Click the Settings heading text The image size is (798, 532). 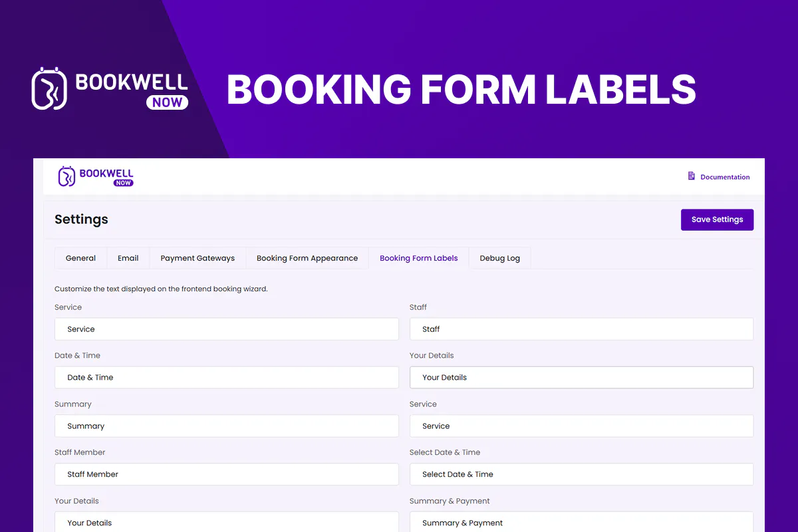[81, 219]
